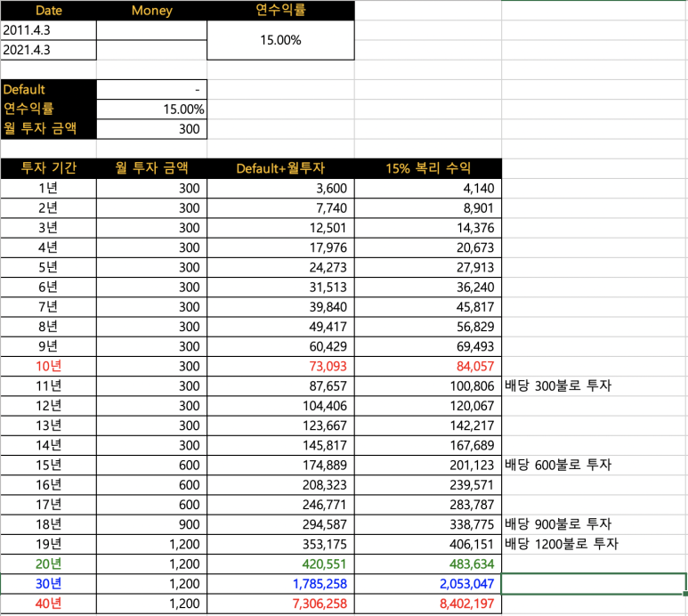Click the 142,217 cell
Image resolution: width=688 pixels, height=616 pixels.
(x=428, y=426)
